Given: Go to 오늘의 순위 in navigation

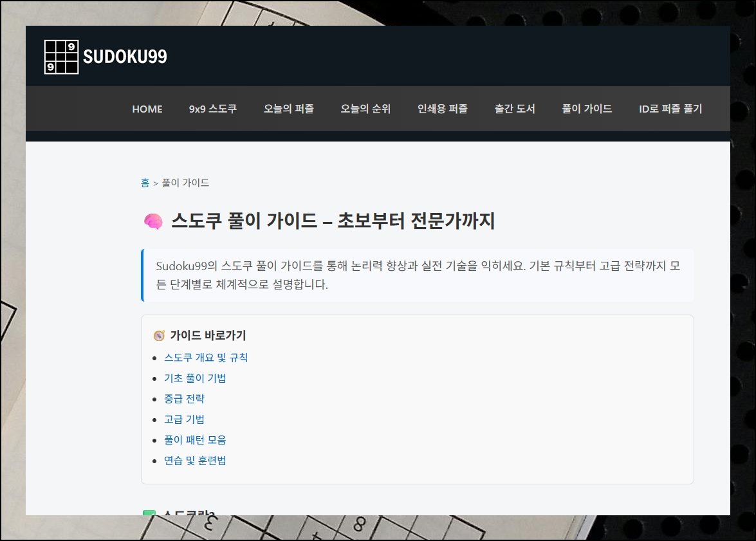Looking at the screenshot, I should coord(365,109).
